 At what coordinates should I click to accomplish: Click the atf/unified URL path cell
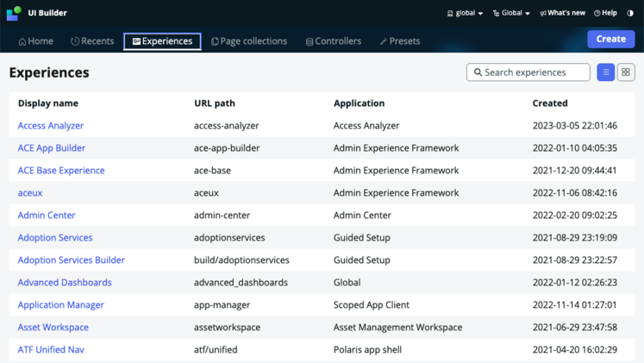pyautogui.click(x=216, y=350)
